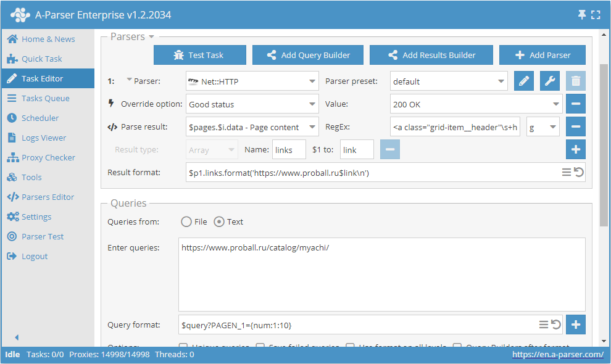Screen dimensions: 611x364
Task: Select File as queries source
Action: click(x=186, y=221)
